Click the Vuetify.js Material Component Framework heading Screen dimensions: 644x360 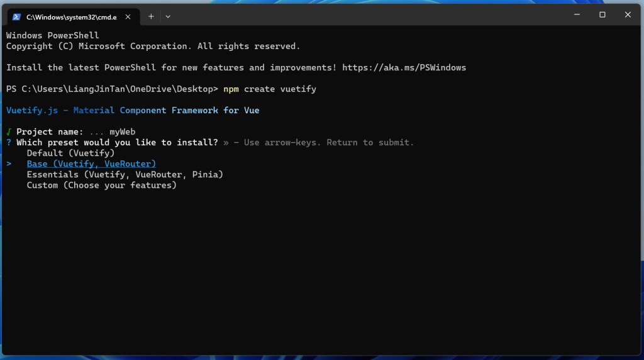[x=133, y=111]
